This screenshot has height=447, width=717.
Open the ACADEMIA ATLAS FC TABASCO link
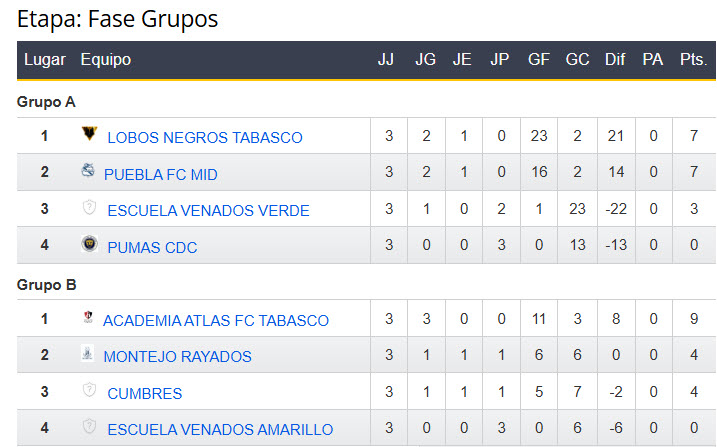click(x=215, y=321)
